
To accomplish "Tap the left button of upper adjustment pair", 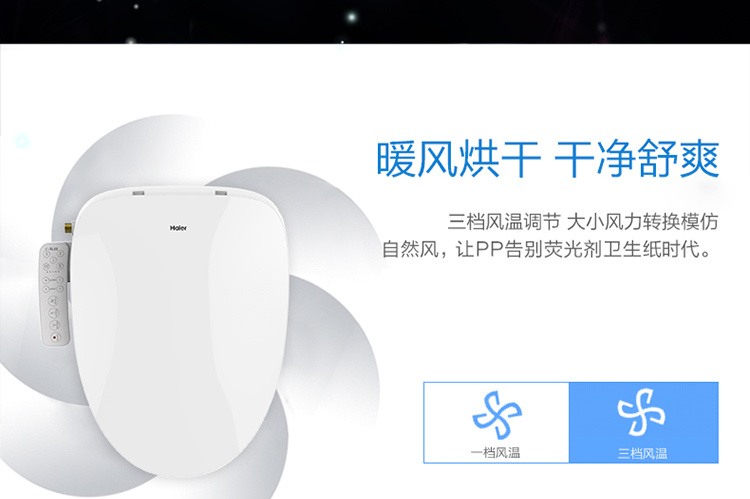I will tap(46, 280).
